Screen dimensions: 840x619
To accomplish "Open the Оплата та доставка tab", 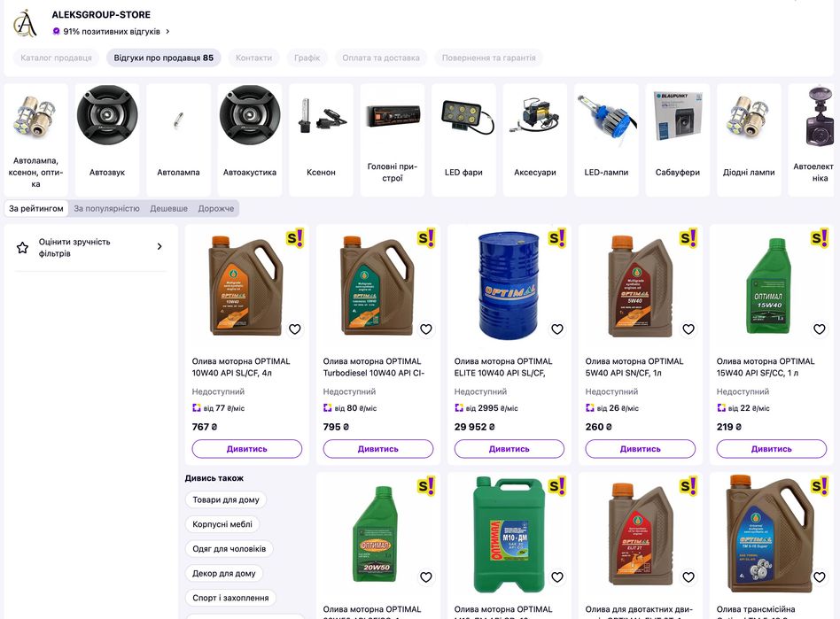I will (381, 58).
